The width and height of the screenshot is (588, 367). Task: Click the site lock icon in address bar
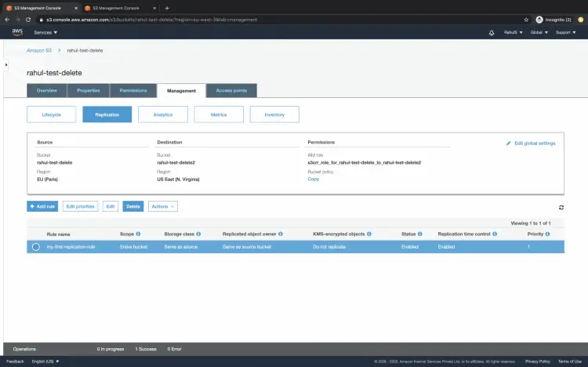click(42, 20)
